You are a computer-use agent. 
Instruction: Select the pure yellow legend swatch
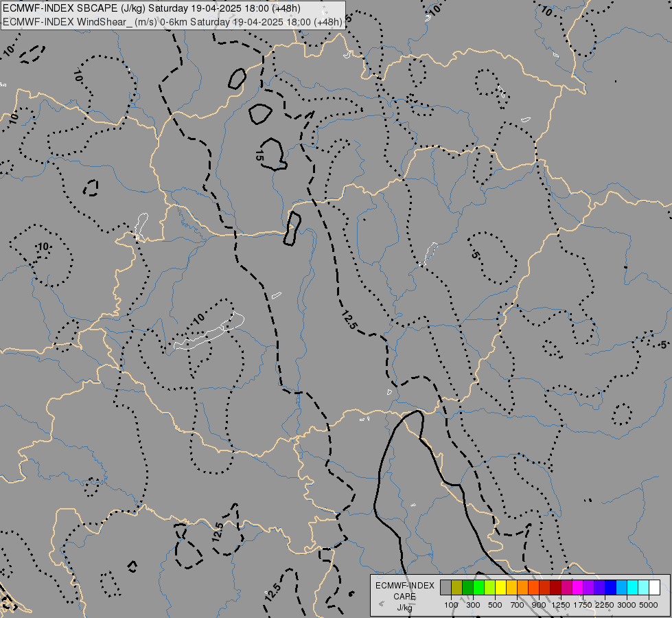(x=500, y=587)
